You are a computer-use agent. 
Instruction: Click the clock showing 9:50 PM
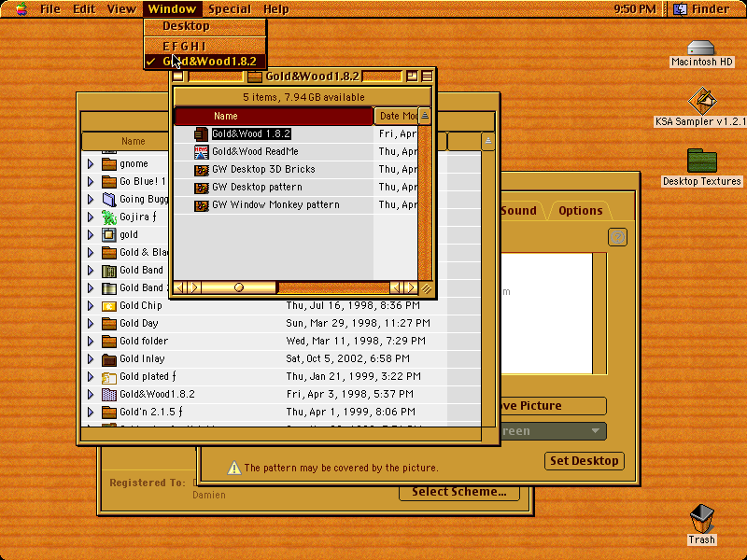[x=635, y=9]
